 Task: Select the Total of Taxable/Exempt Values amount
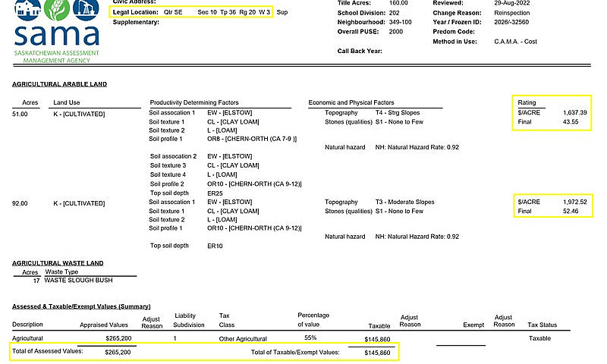pyautogui.click(x=377, y=353)
